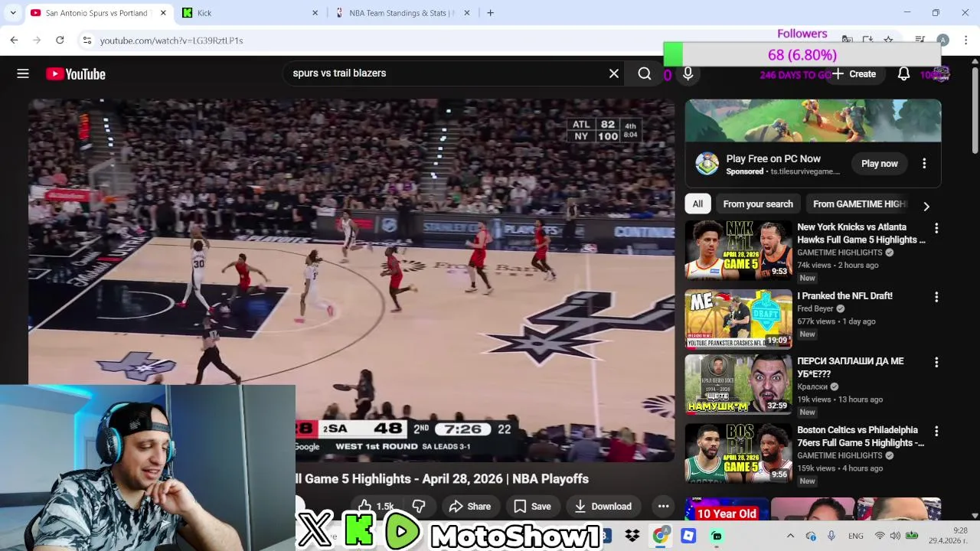Open the green streaming app in taskbar
The image size is (980, 551).
tap(717, 536)
